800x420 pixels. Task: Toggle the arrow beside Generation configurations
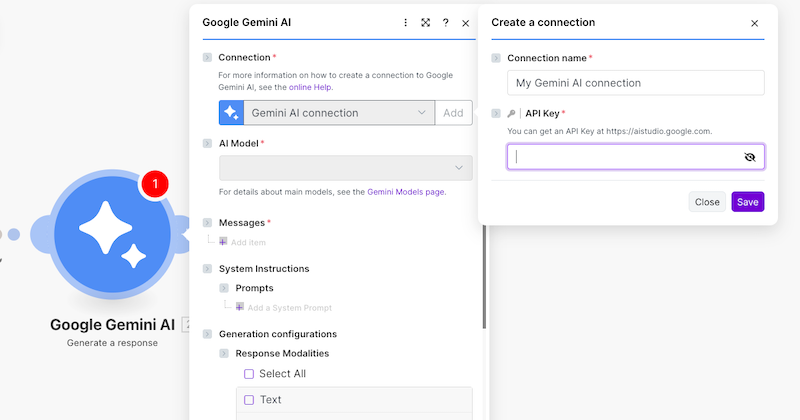click(x=208, y=334)
